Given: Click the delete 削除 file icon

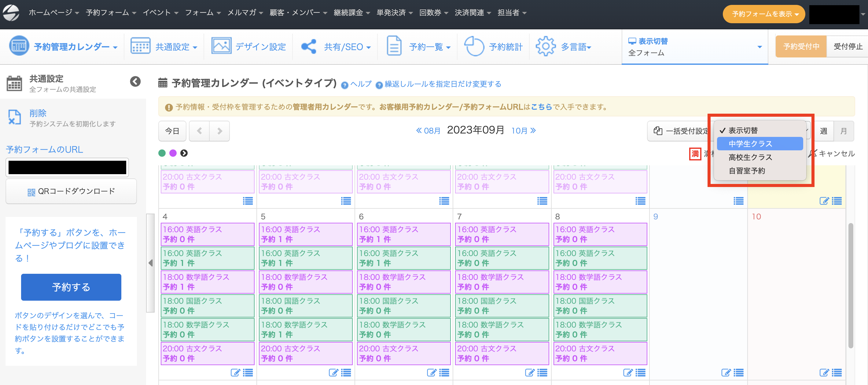Looking at the screenshot, I should click(x=14, y=118).
